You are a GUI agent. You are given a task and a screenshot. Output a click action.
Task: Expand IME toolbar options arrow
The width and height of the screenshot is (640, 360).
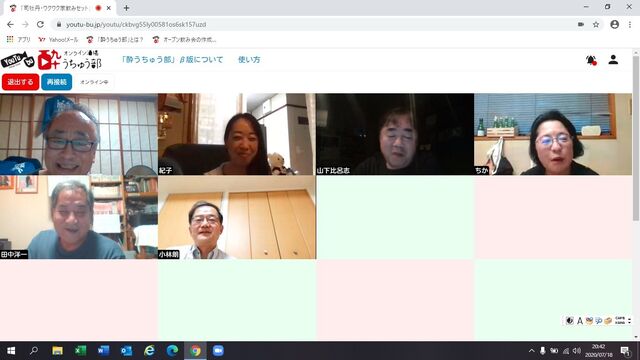tap(629, 321)
